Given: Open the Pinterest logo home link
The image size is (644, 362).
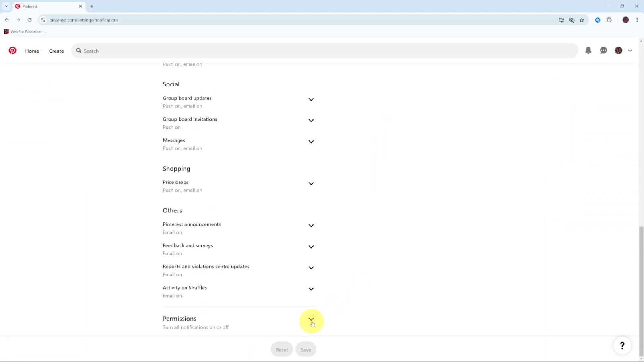Looking at the screenshot, I should [x=12, y=51].
